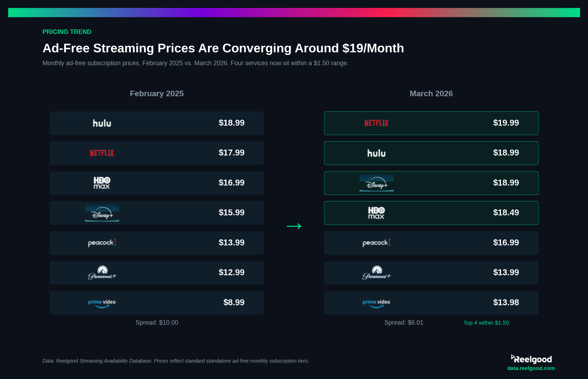Click the Spread: $6.01 label
Screen dimensions: 588x379
point(404,322)
